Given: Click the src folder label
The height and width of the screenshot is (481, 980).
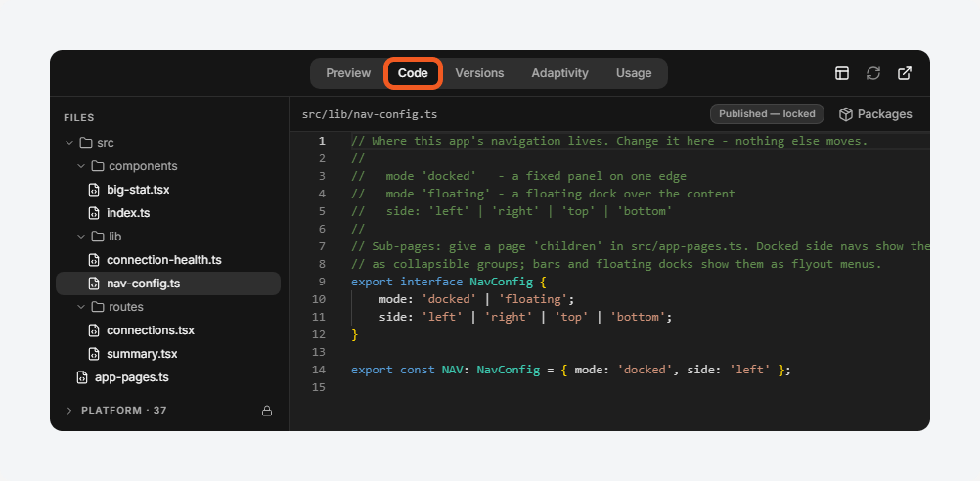Looking at the screenshot, I should (106, 143).
